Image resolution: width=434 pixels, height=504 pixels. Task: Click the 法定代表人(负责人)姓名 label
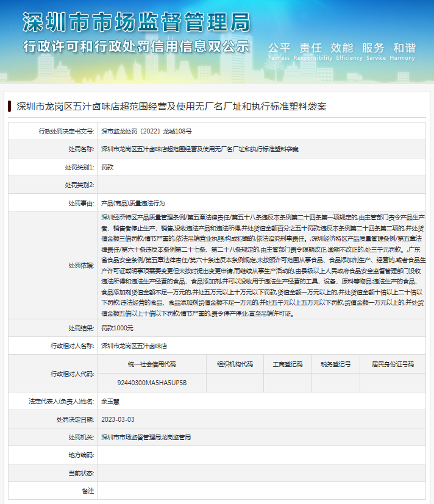[61, 402]
